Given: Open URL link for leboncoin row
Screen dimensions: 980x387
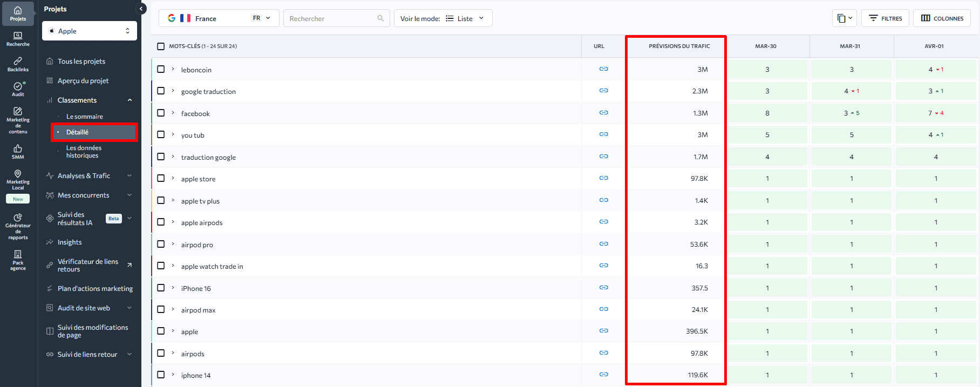Looking at the screenshot, I should click(603, 69).
